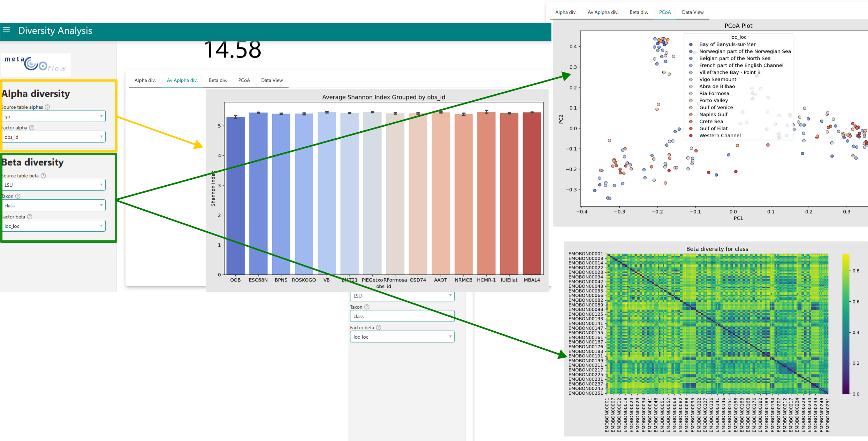This screenshot has width=868, height=441.
Task: Click help icon next to lower Factor beta
Action: [x=379, y=327]
